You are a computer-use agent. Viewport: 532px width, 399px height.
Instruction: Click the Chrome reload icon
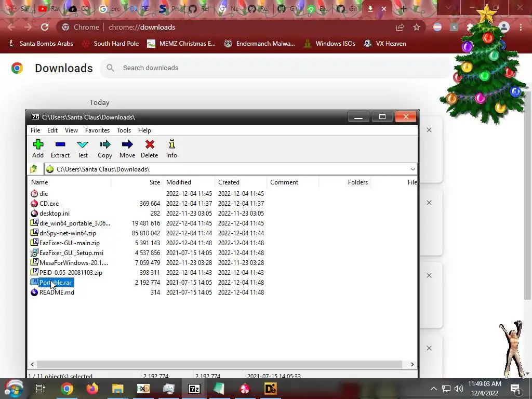coord(45,27)
